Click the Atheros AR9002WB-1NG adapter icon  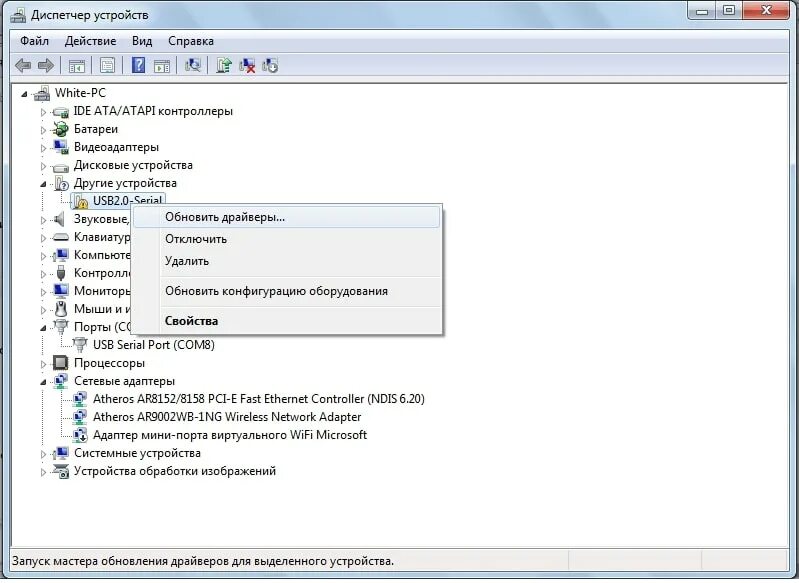coord(80,417)
